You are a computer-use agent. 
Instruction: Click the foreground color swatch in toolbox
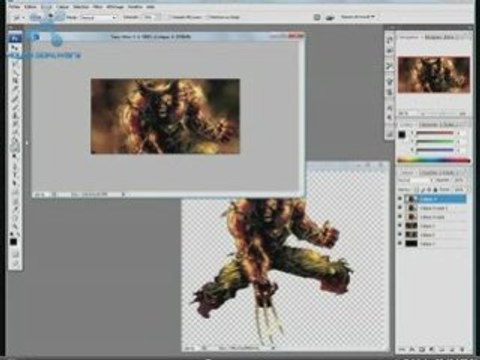pyautogui.click(x=13, y=242)
